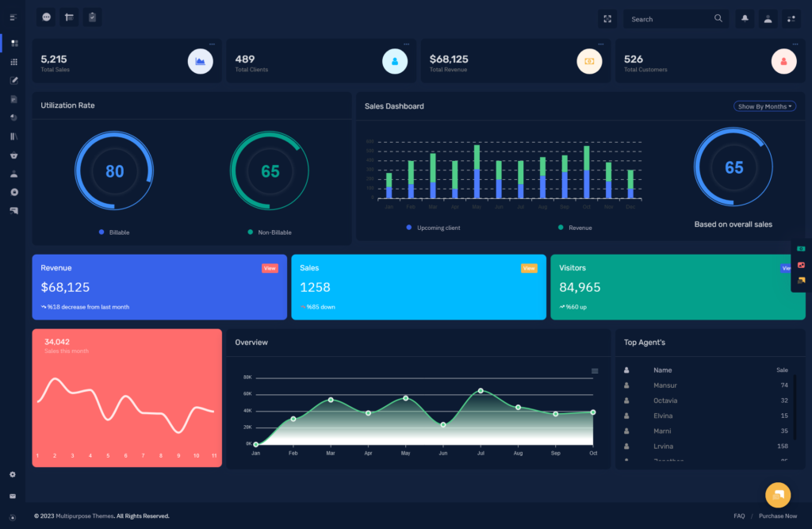
Task: Click the Total Customers red person icon
Action: (x=784, y=61)
